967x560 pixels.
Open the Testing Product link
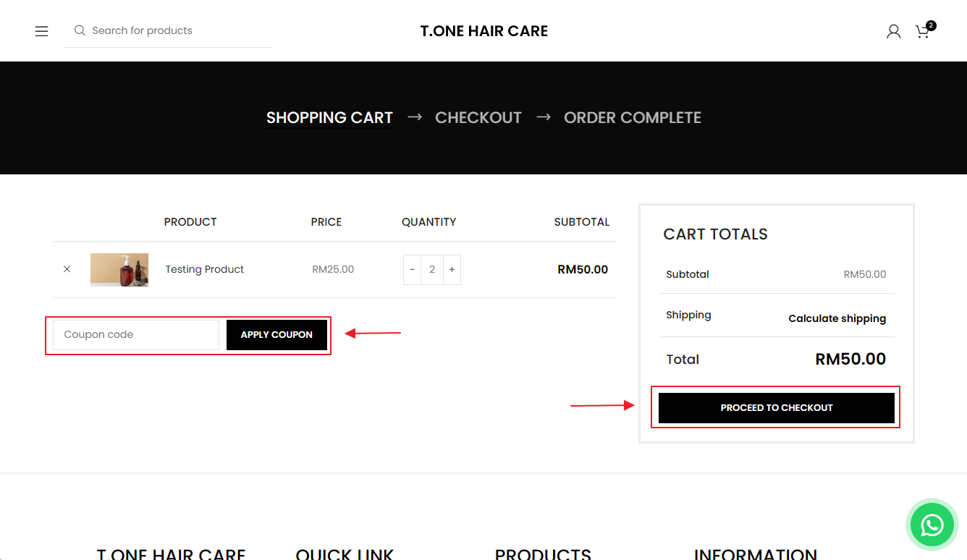205,269
